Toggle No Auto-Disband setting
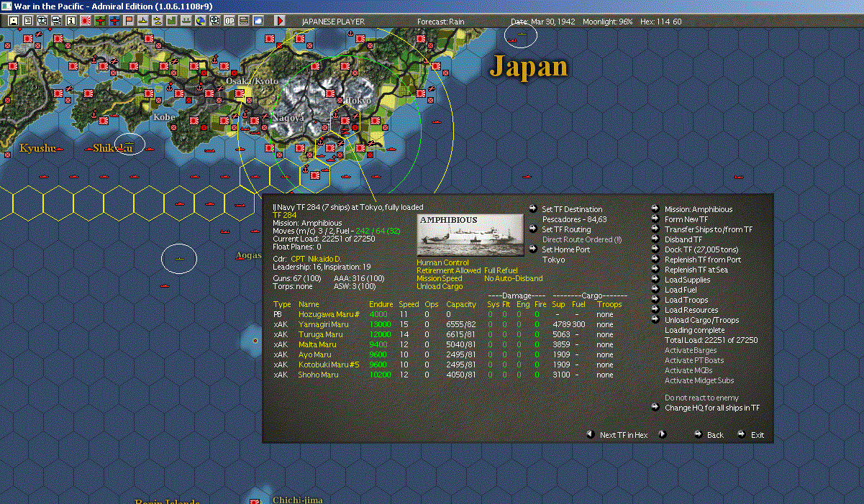The height and width of the screenshot is (504, 864). pyautogui.click(x=514, y=278)
